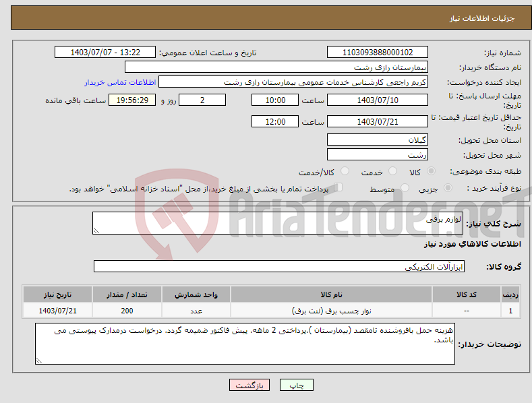Click the جزئیات اطلاعات نیاز page header
Viewport: 532px width, 403px height.
point(482,18)
